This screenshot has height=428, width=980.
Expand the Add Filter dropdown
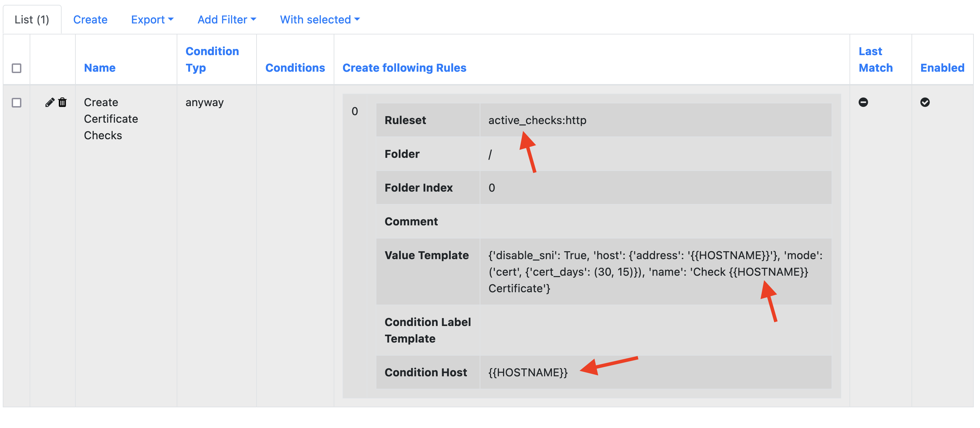coord(226,19)
